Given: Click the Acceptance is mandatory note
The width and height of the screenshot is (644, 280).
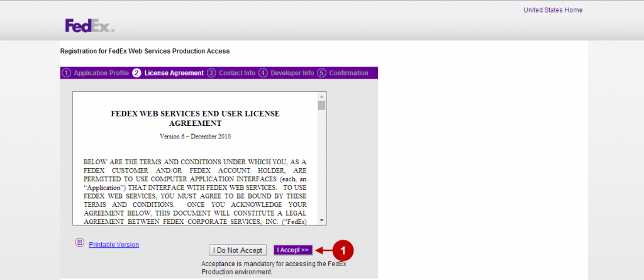Looking at the screenshot, I should click(x=274, y=267).
